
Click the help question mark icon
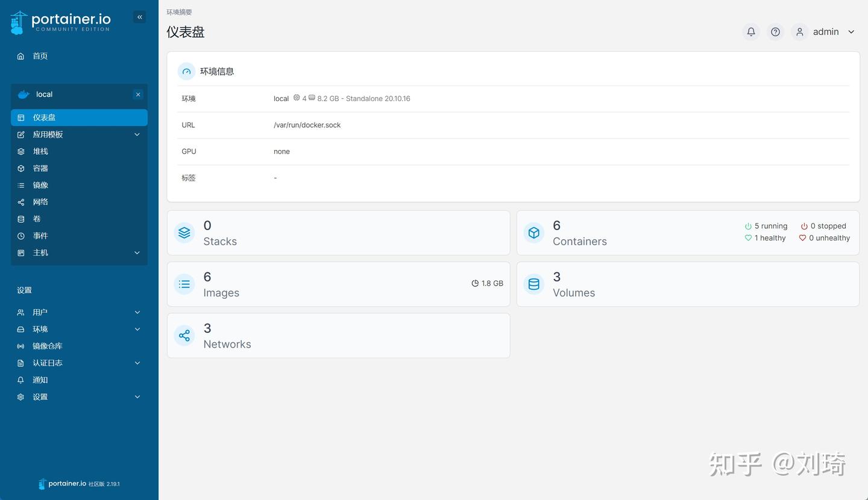tap(775, 31)
